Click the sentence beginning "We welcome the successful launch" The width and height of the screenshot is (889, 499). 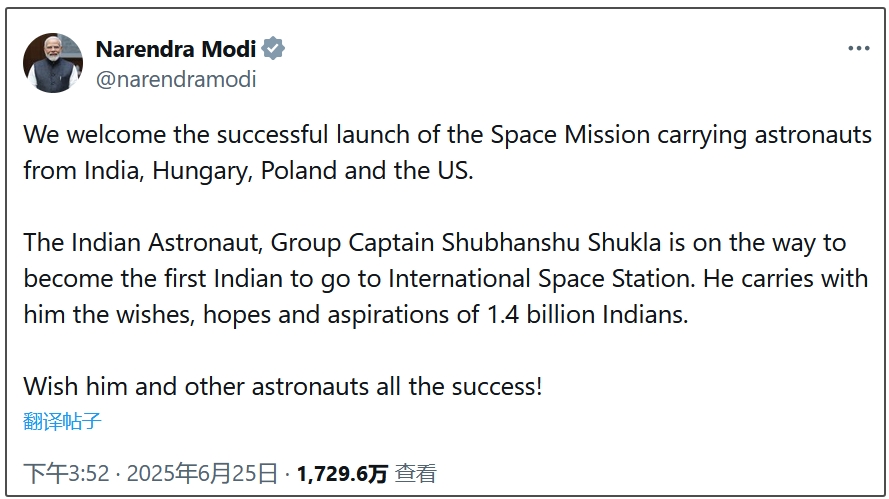250,135
